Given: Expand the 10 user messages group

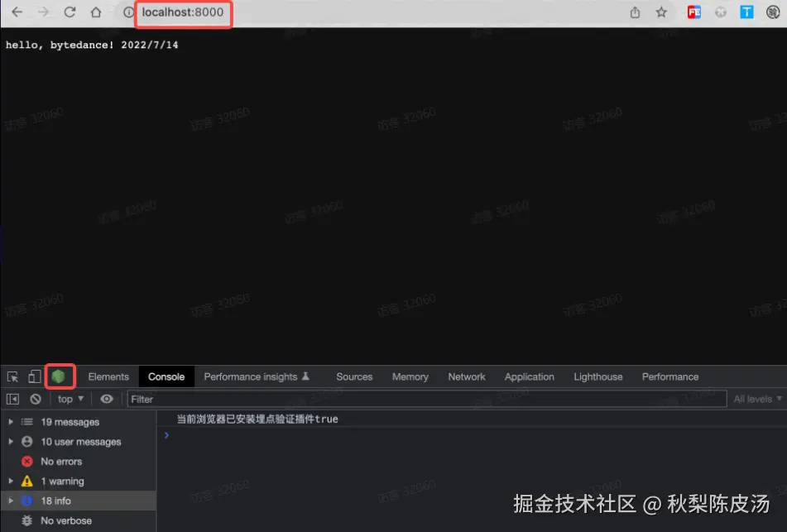Looking at the screenshot, I should pos(11,442).
